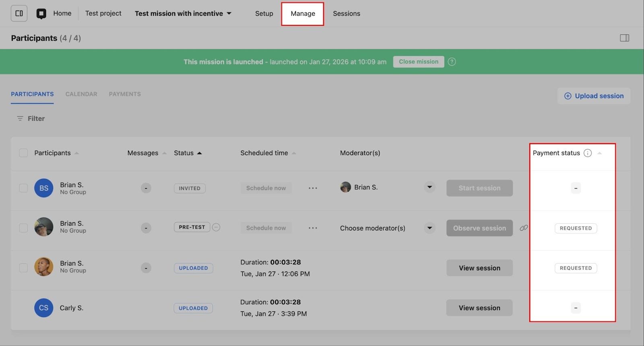Click the Payment status info icon
Screen dimensions: 644x346
(x=588, y=153)
